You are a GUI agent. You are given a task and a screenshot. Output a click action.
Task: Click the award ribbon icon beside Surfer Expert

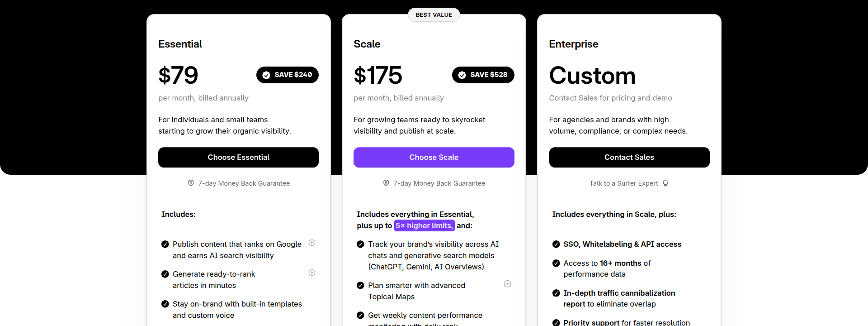click(665, 183)
